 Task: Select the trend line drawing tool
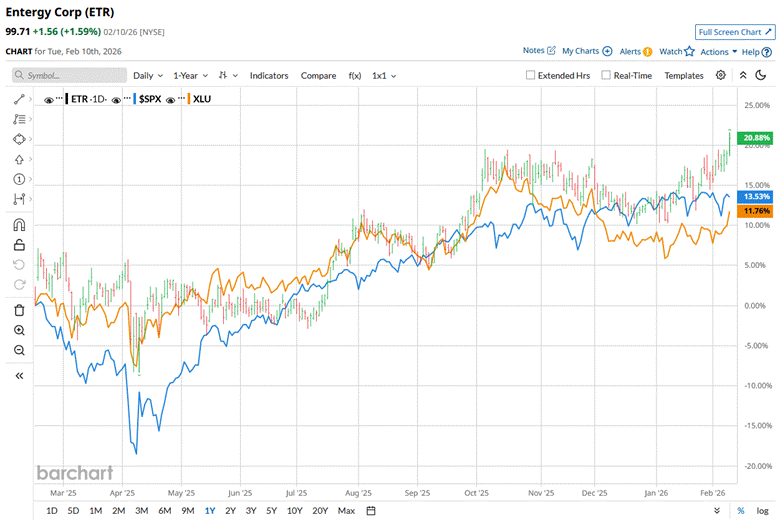click(x=19, y=99)
